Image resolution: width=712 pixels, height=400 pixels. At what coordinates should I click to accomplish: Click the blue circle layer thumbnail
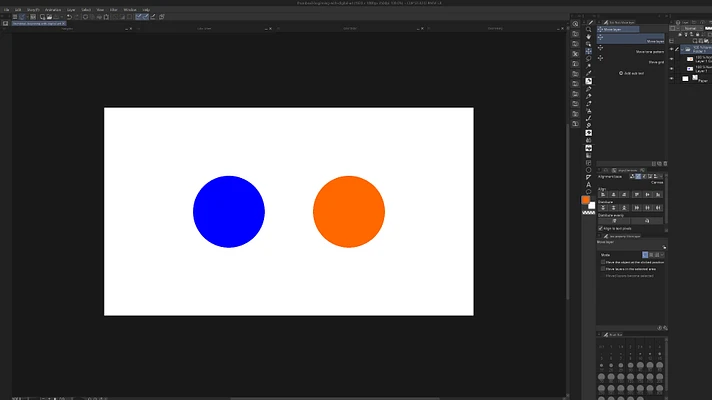tap(690, 69)
